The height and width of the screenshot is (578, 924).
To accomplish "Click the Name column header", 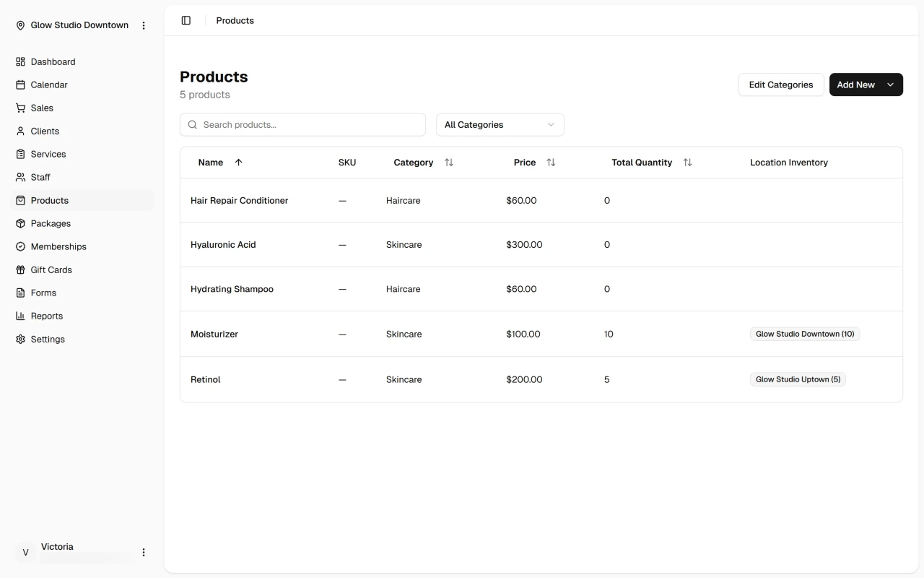I will coord(211,163).
